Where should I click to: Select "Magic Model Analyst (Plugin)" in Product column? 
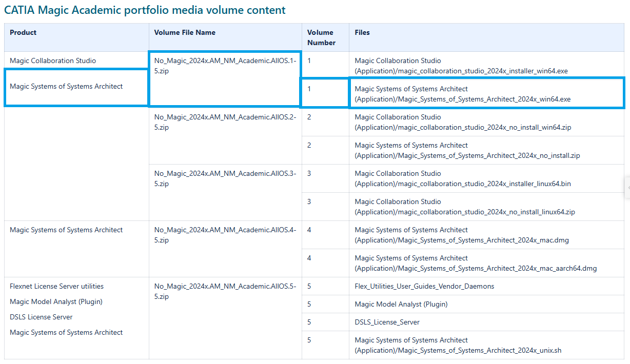(56, 301)
